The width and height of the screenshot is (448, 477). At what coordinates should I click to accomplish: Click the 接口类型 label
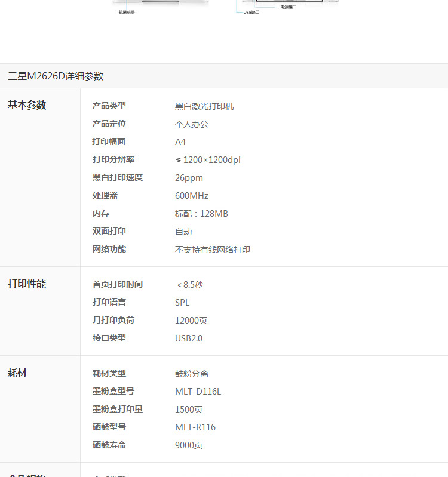point(109,338)
